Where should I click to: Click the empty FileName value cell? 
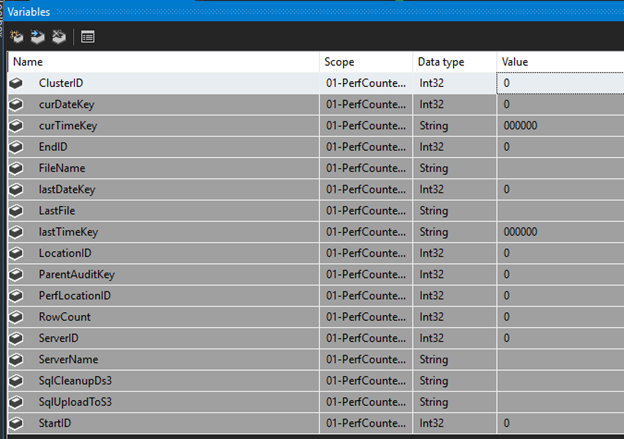coord(560,168)
